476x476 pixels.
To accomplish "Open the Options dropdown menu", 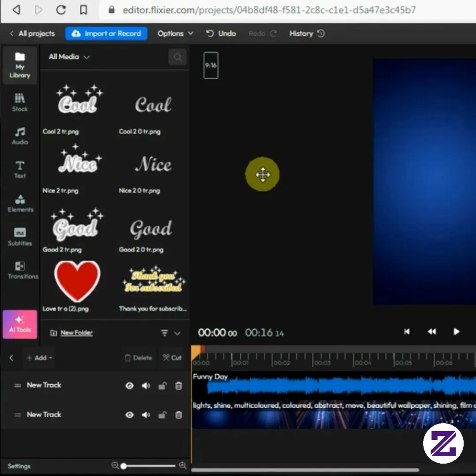I will pyautogui.click(x=175, y=33).
